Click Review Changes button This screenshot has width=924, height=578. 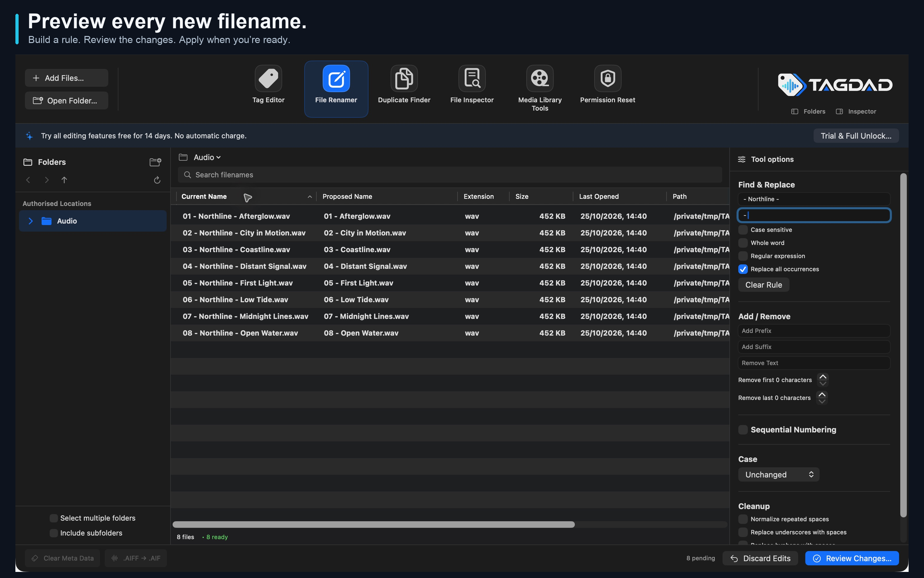[x=852, y=558]
